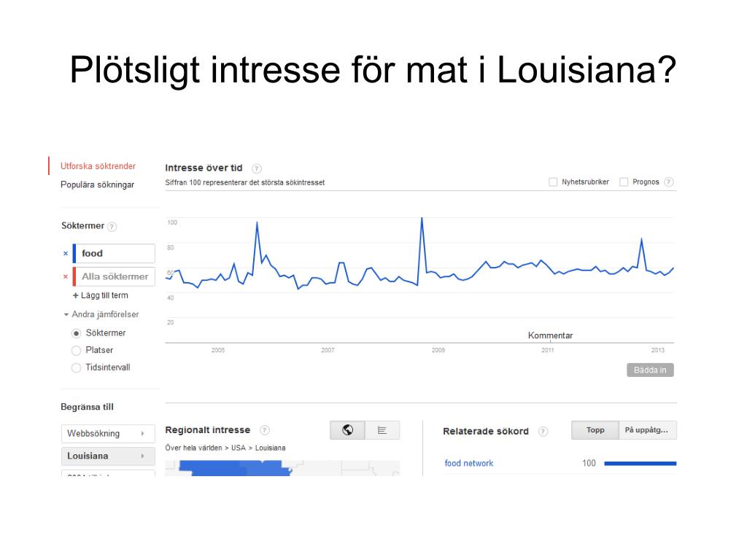Remove Alla söktermer with the red x
The image size is (747, 560).
[66, 276]
